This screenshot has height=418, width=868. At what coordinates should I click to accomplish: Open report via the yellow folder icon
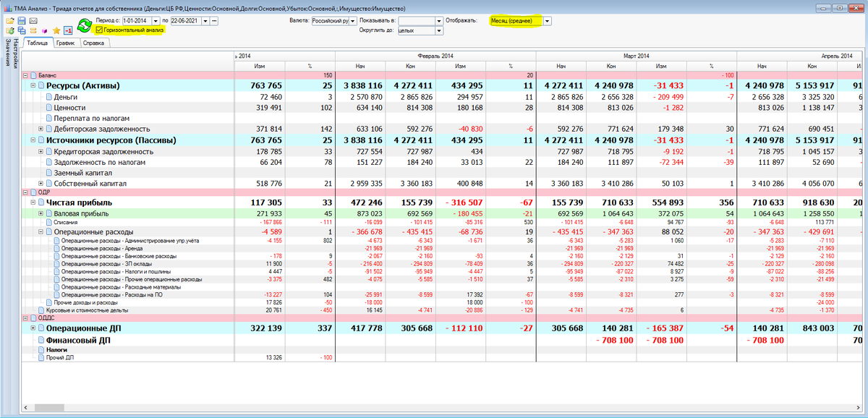[10, 21]
